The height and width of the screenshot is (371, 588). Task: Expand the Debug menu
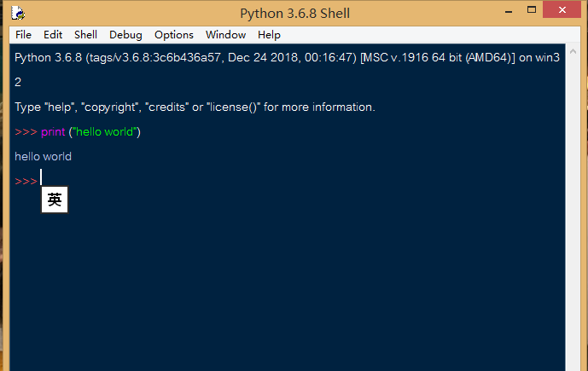coord(125,35)
